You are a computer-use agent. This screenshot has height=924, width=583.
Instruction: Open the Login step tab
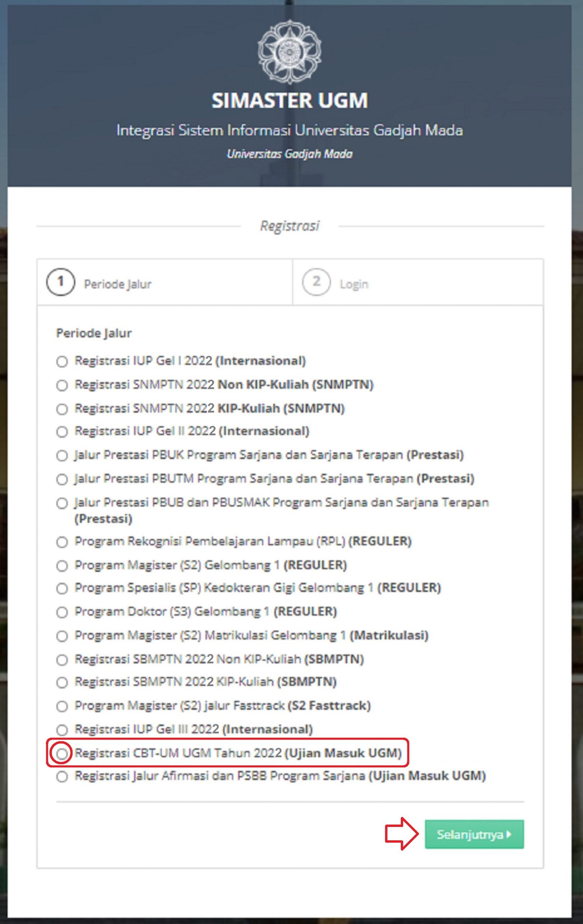[x=418, y=282]
